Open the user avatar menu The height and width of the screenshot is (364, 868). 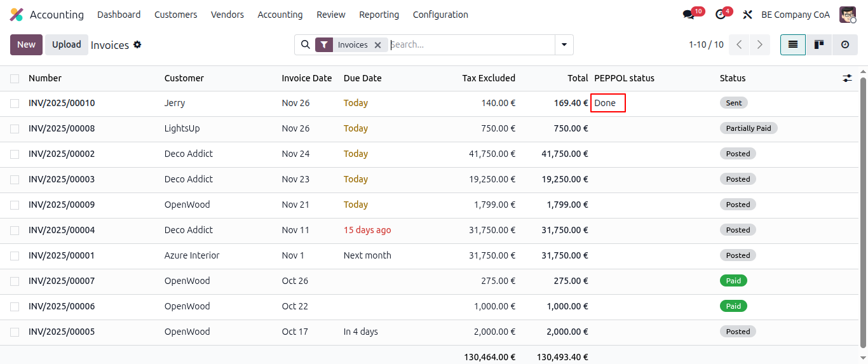(848, 15)
